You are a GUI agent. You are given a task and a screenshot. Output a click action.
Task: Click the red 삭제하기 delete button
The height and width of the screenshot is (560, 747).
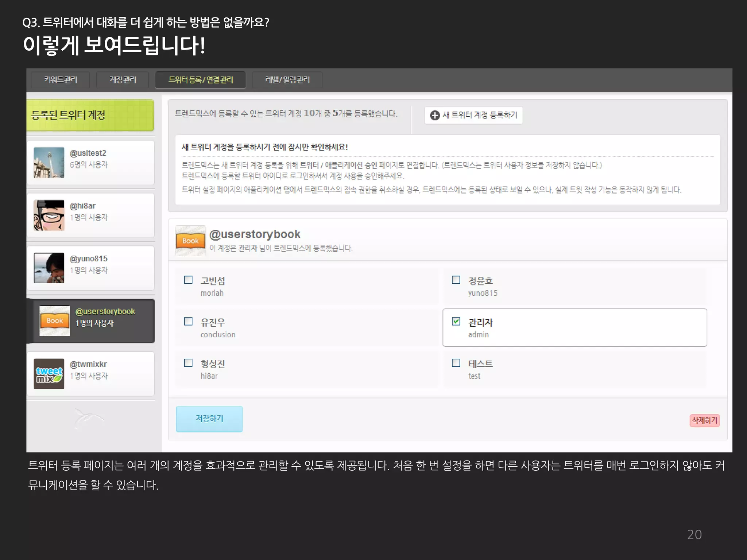click(705, 421)
